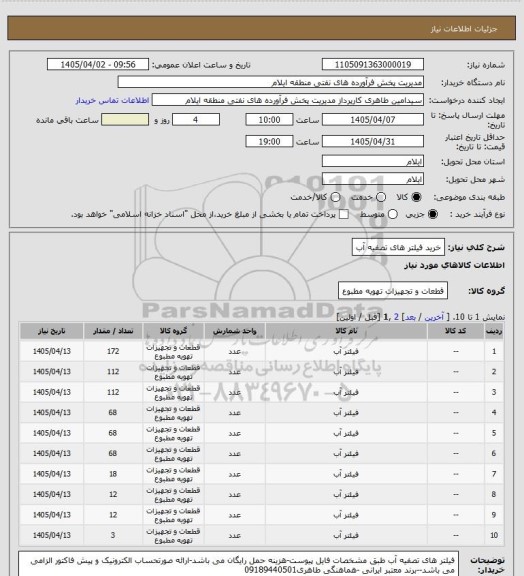Screen dimensions: 524x576
Task: Click the delivery province field ایلام
Action: pyautogui.click(x=373, y=161)
